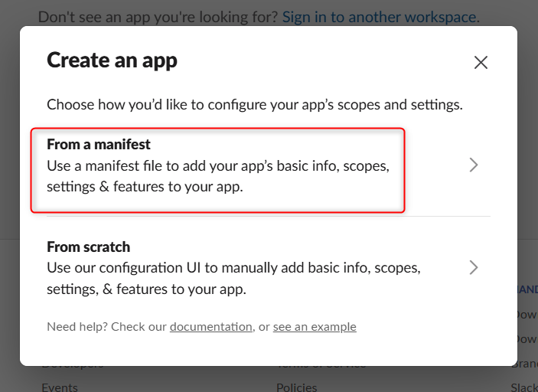Click the configuration UI description text
The width and height of the screenshot is (538, 392).
point(233,279)
